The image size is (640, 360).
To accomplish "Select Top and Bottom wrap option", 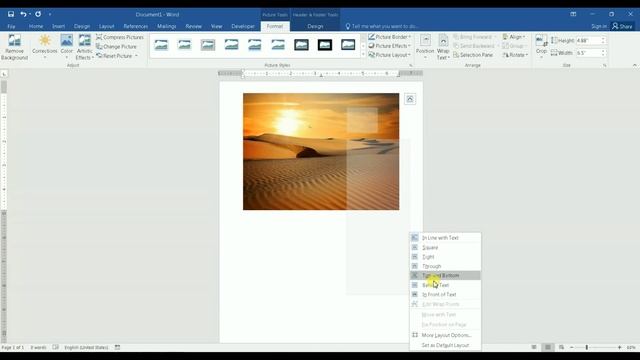I will coord(445,276).
